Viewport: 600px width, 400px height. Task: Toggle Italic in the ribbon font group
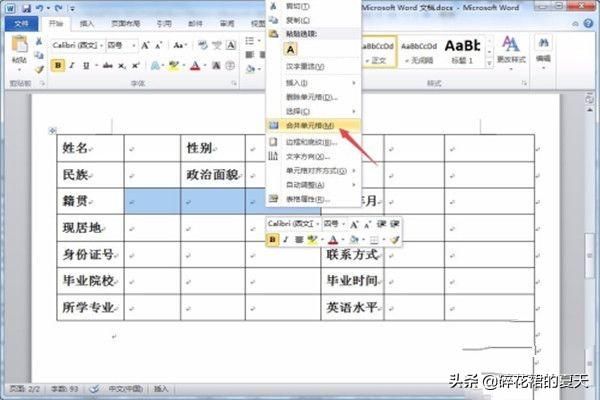pyautogui.click(x=72, y=66)
